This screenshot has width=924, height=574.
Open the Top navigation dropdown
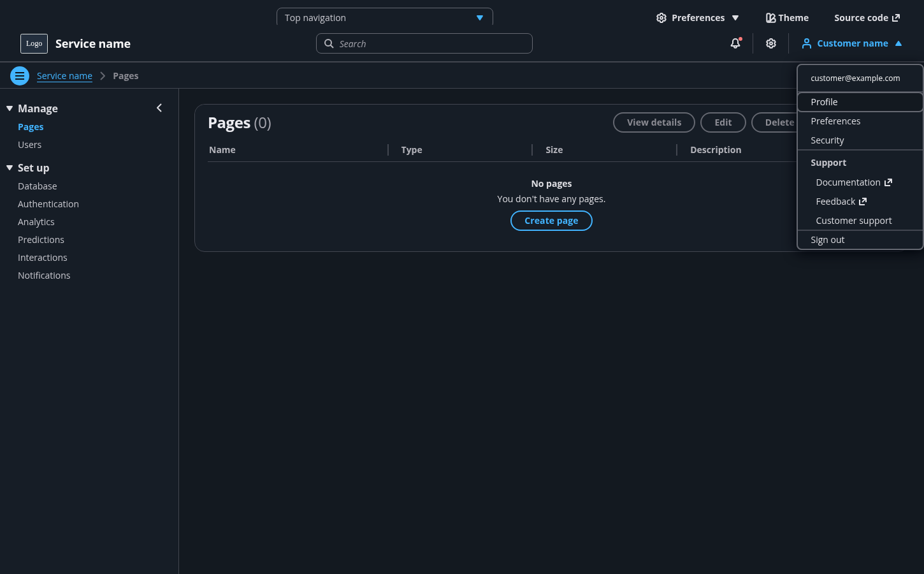(384, 18)
